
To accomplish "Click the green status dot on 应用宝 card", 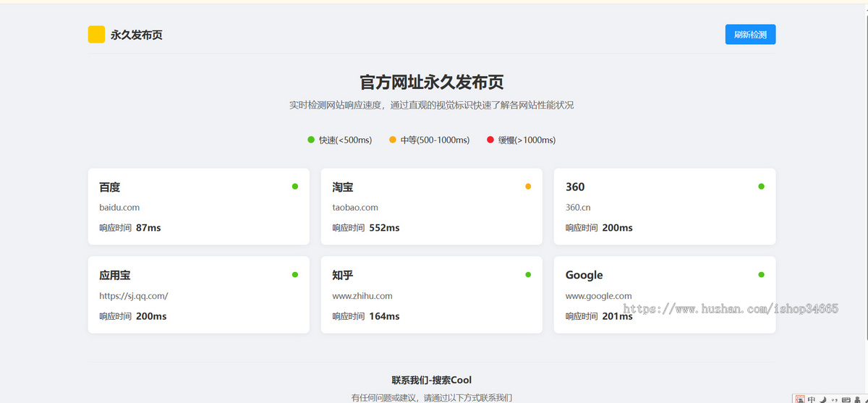I will coord(295,275).
